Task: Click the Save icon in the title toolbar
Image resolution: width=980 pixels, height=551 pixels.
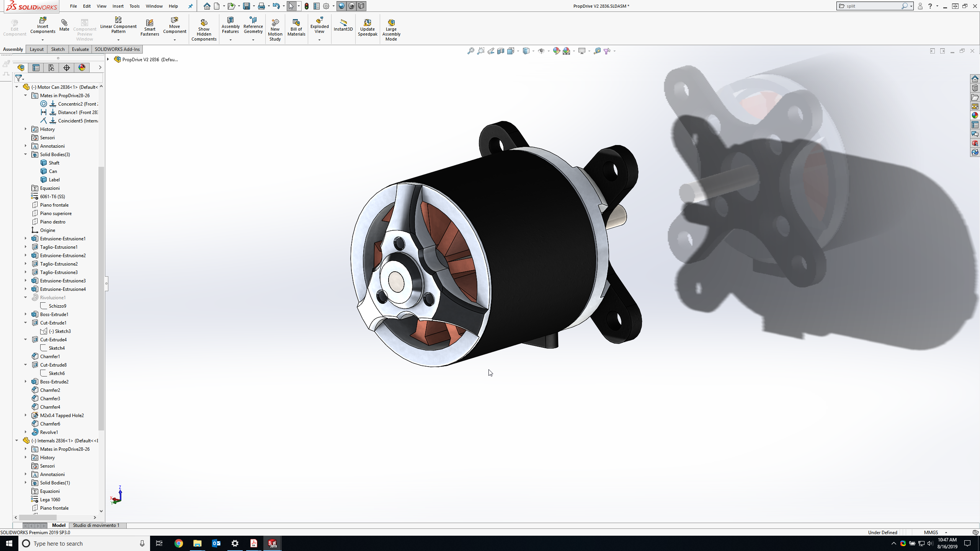Action: tap(247, 6)
